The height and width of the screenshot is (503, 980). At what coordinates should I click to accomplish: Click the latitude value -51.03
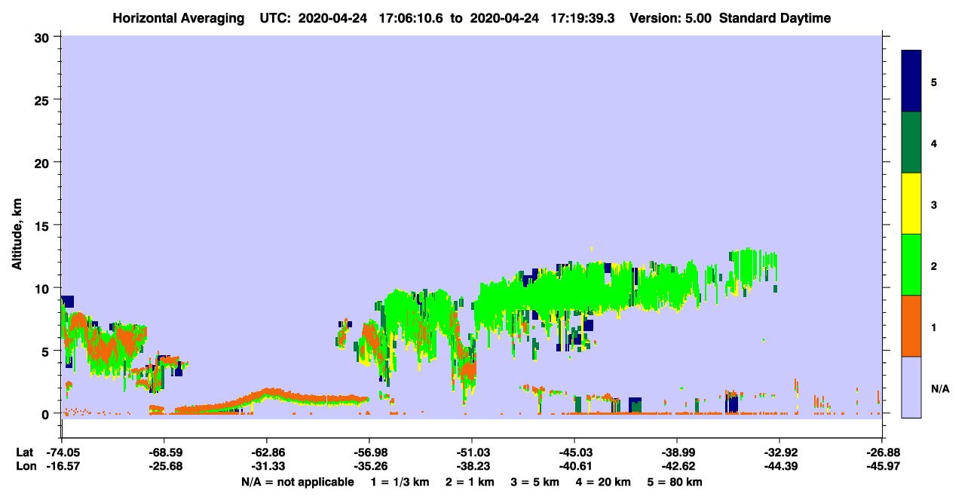(472, 452)
